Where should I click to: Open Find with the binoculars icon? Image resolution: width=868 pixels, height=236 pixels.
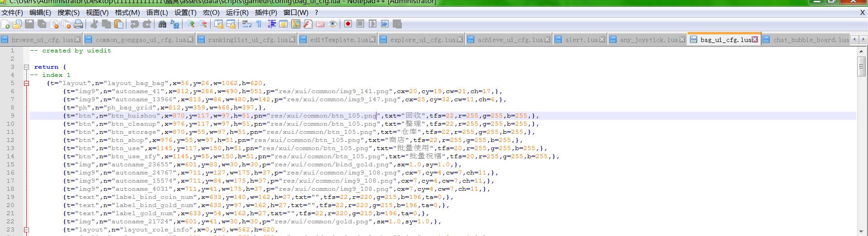pyautogui.click(x=162, y=24)
